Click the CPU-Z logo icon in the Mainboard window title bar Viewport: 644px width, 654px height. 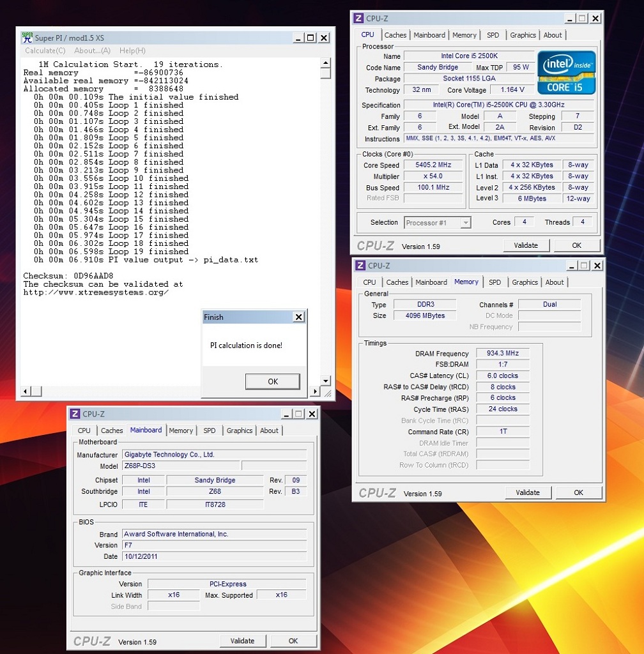(x=75, y=414)
